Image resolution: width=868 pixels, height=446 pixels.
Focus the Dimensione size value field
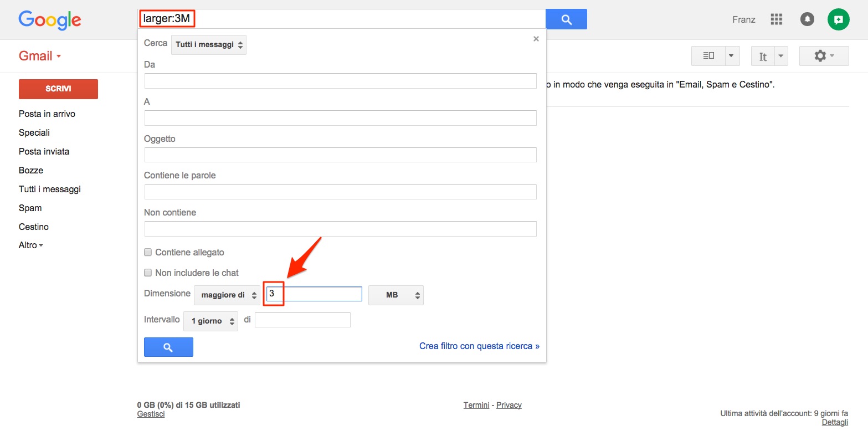coord(314,294)
